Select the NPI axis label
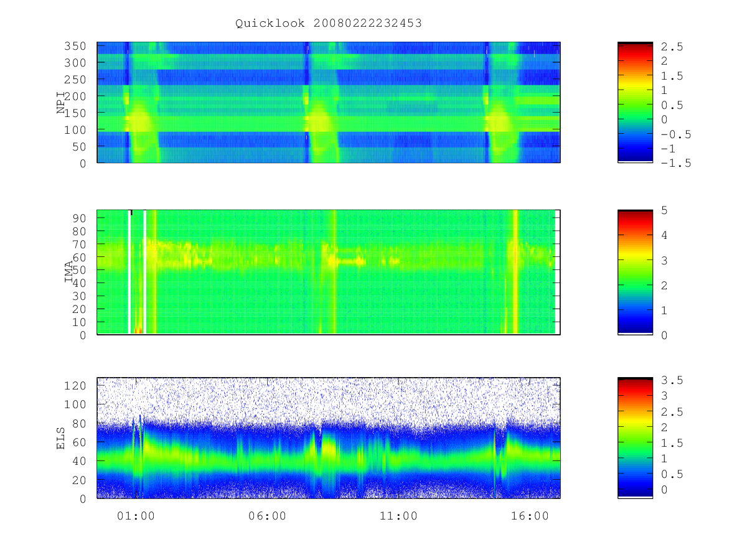Screen dimensions: 747x560 [61, 103]
